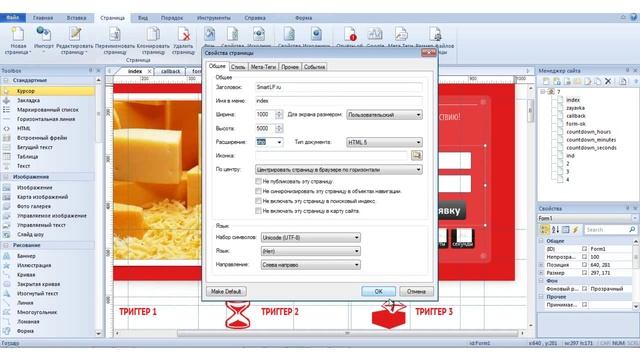Open the По центру alignment dropdown
Image resolution: width=640 pixels, height=360 pixels.
[x=338, y=169]
